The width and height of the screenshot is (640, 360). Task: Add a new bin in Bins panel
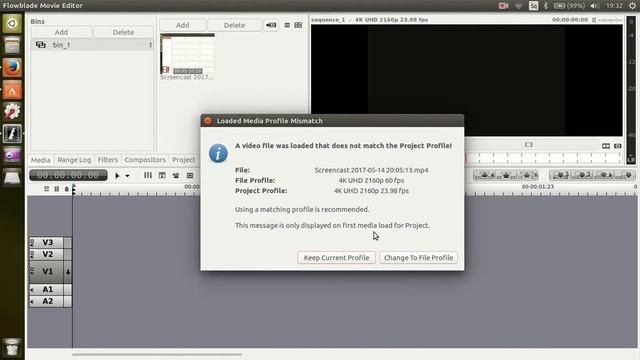(61, 32)
